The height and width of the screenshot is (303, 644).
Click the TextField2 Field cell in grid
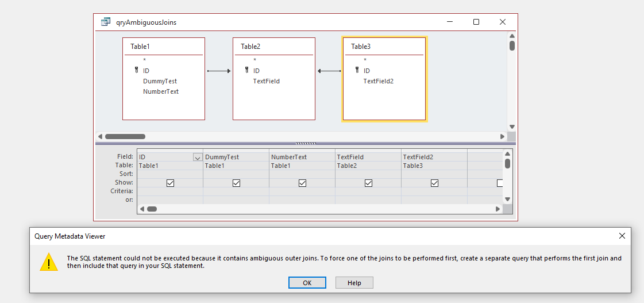click(x=434, y=157)
